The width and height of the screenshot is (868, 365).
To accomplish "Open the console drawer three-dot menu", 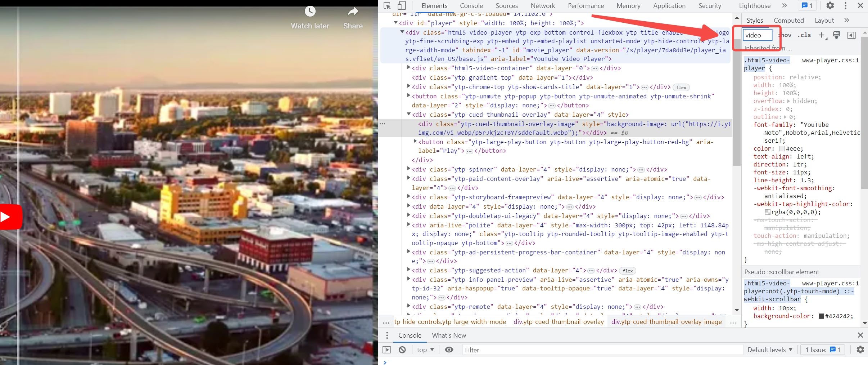I will pos(387,335).
